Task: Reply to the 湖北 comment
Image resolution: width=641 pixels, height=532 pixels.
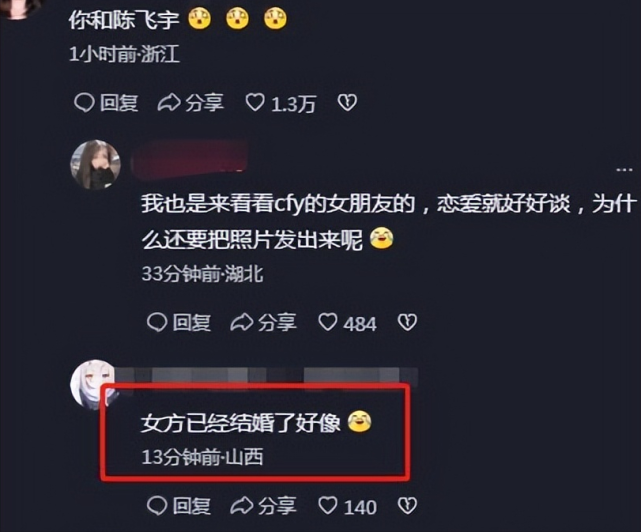Action: coord(179,322)
